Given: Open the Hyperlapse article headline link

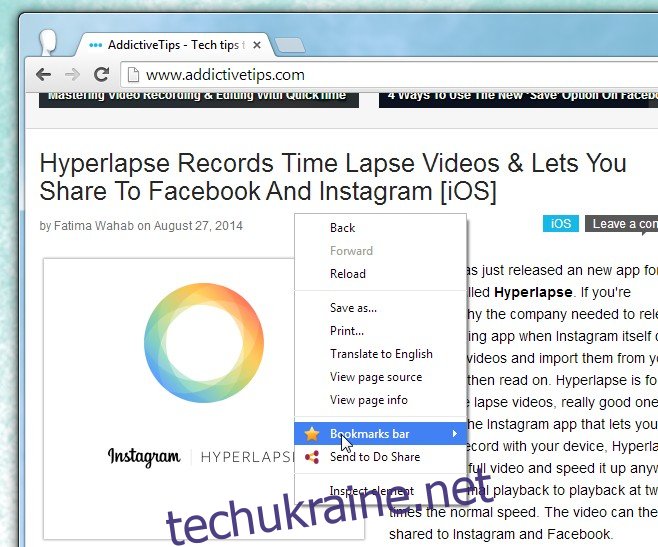Looking at the screenshot, I should click(x=333, y=177).
